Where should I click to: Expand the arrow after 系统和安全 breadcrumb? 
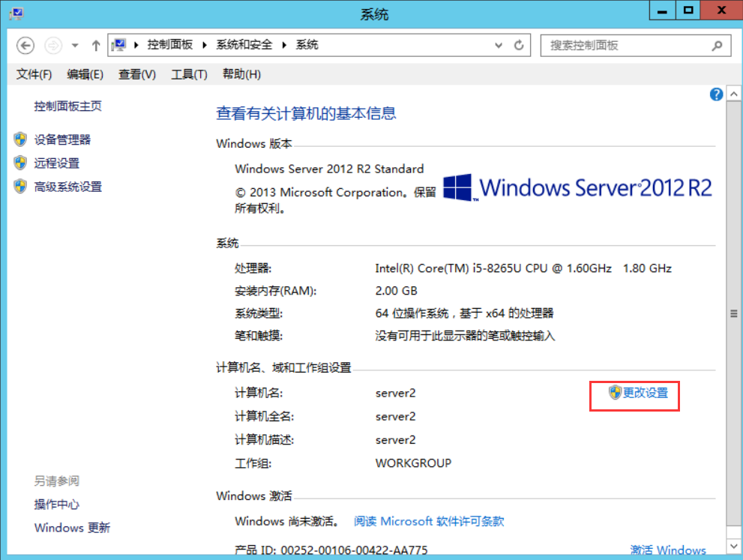coord(284,45)
